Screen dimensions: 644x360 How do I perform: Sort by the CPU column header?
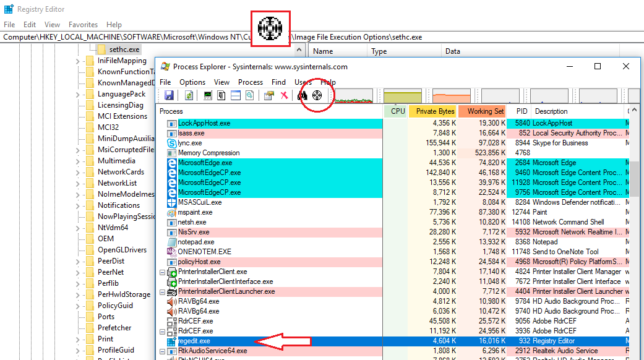point(395,111)
